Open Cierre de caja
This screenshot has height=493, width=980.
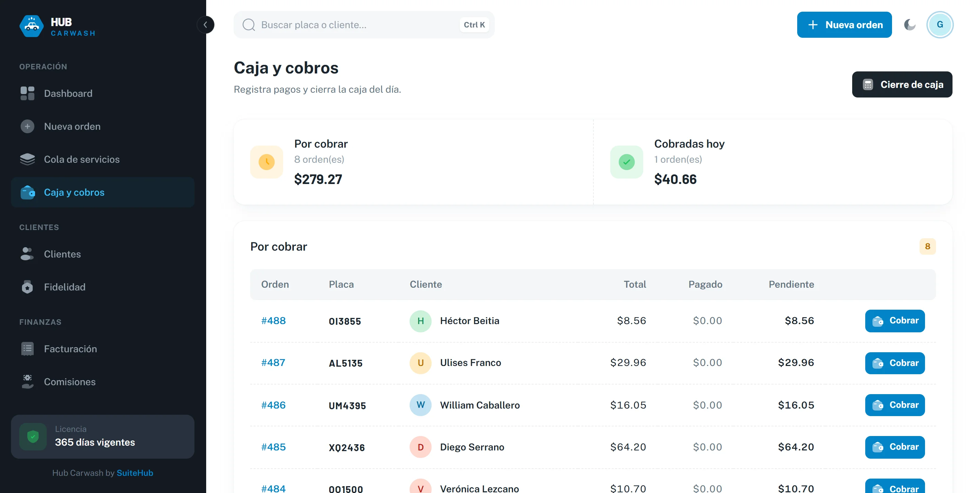(x=902, y=84)
